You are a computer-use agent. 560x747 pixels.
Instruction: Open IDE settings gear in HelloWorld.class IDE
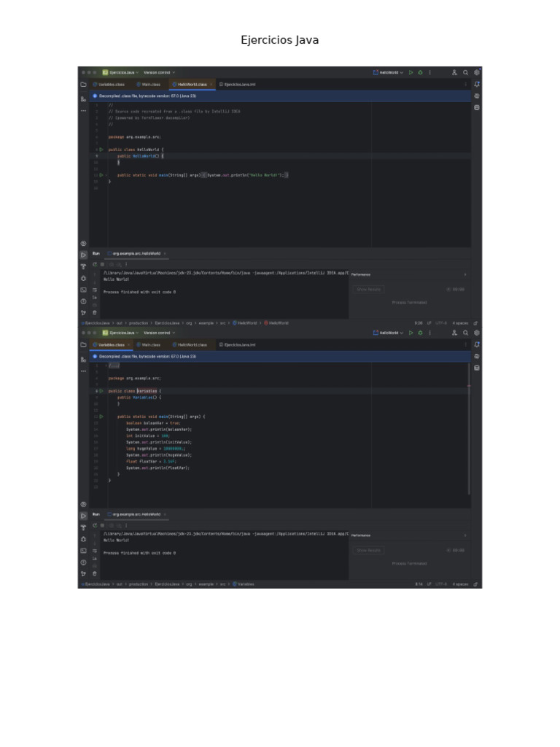click(477, 72)
